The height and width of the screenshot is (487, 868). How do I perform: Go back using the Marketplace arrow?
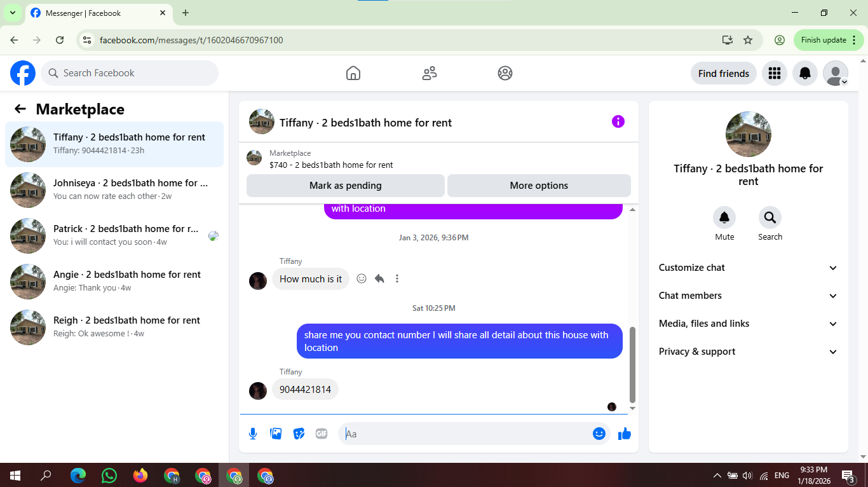click(x=20, y=109)
